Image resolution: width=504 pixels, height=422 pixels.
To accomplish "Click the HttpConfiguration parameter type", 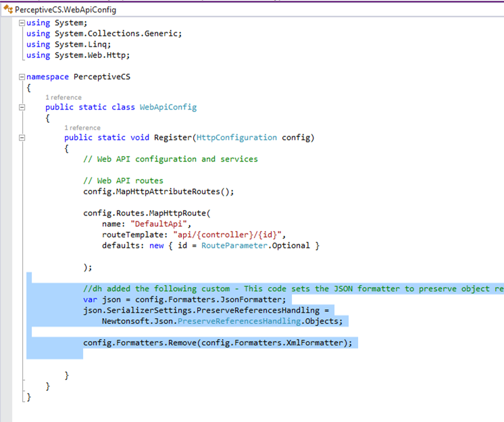I will [236, 138].
